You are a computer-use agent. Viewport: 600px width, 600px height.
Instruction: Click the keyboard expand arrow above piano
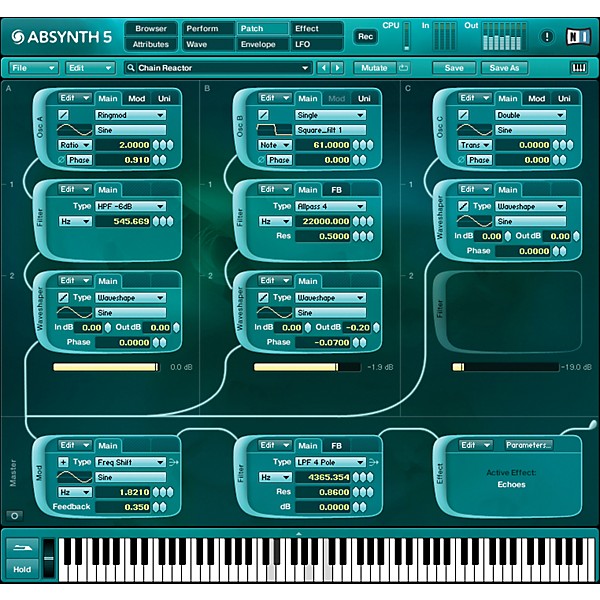point(299,533)
